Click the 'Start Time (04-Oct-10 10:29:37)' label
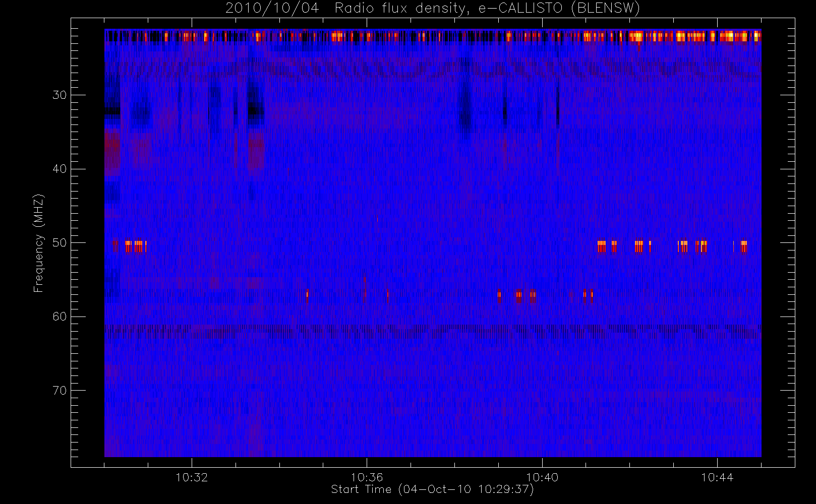 tap(432, 489)
